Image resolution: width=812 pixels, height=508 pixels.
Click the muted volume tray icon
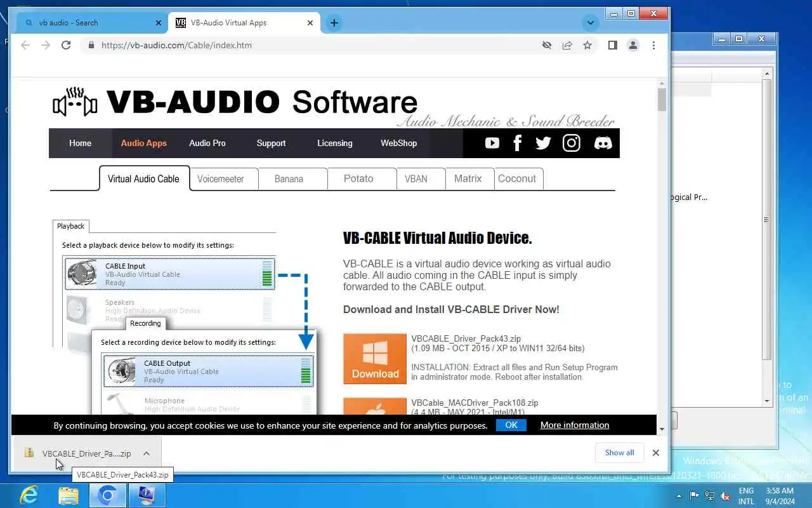[x=725, y=496]
